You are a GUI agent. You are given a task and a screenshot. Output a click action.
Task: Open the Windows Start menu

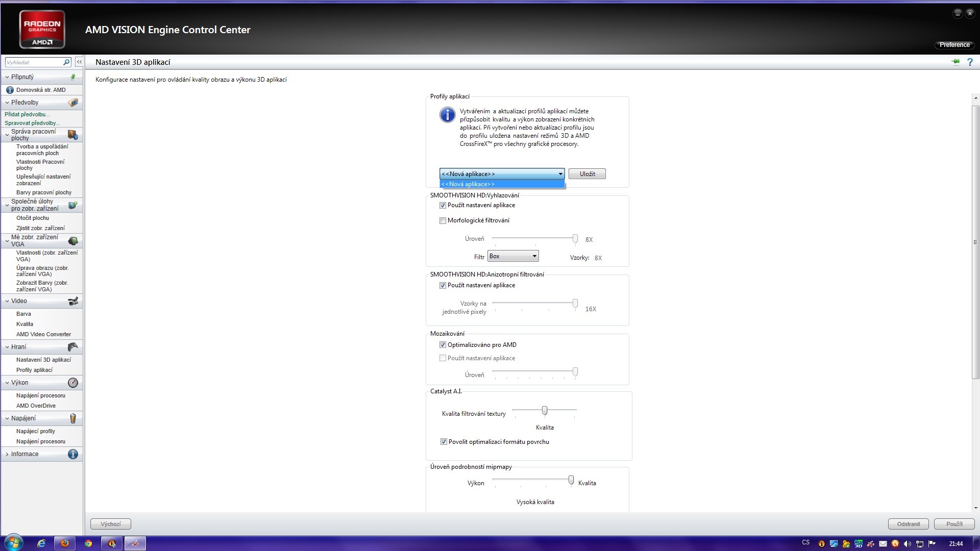13,543
